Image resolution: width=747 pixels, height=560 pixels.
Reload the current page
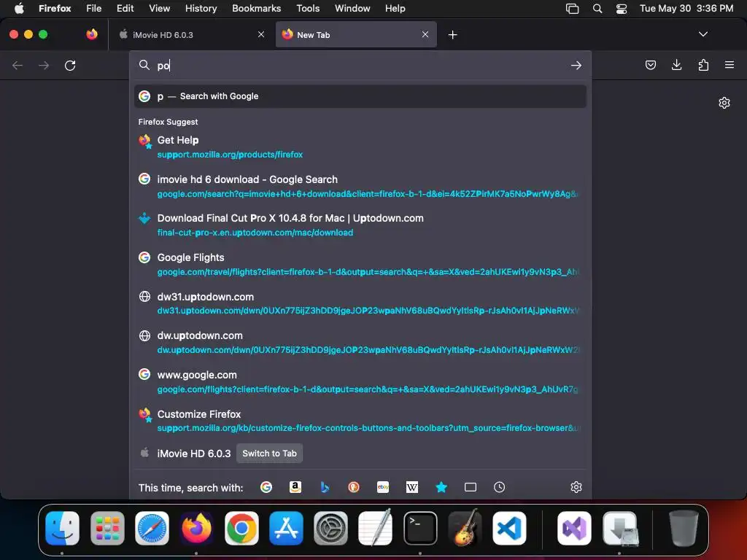[70, 65]
